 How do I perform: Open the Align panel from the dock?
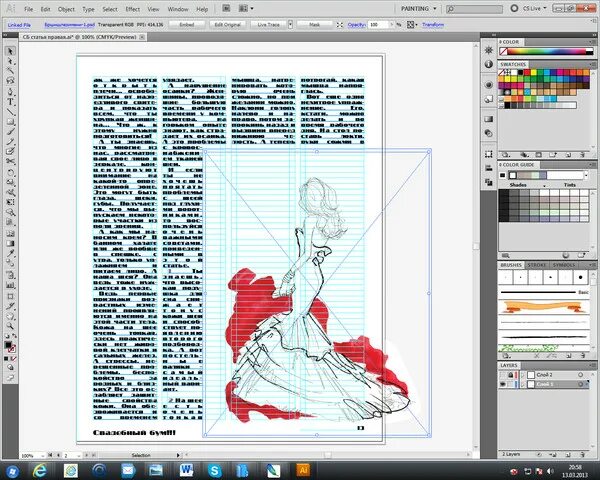click(489, 168)
